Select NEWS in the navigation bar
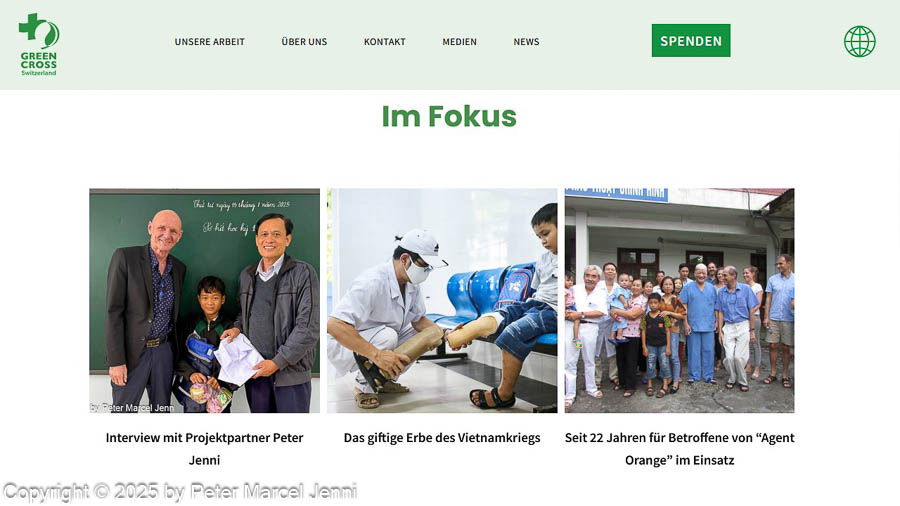 [526, 42]
